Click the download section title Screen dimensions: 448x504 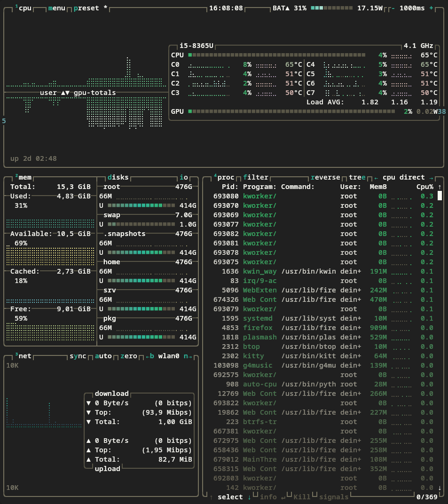pyautogui.click(x=111, y=394)
